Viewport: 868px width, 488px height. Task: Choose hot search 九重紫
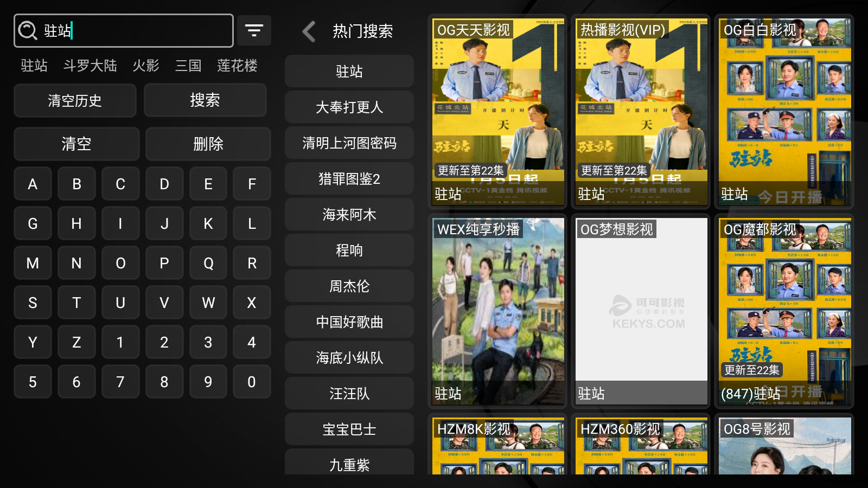pyautogui.click(x=349, y=462)
